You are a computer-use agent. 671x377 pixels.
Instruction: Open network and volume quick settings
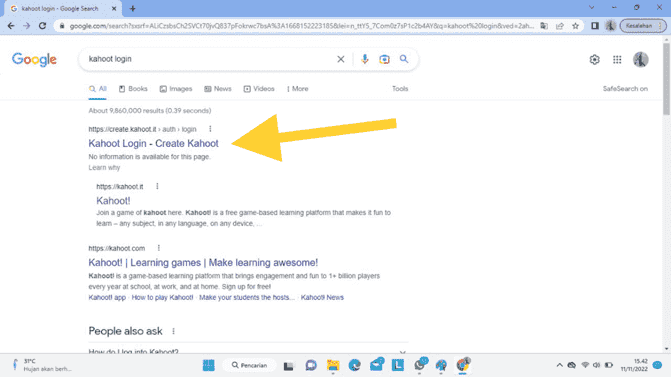click(x=597, y=365)
